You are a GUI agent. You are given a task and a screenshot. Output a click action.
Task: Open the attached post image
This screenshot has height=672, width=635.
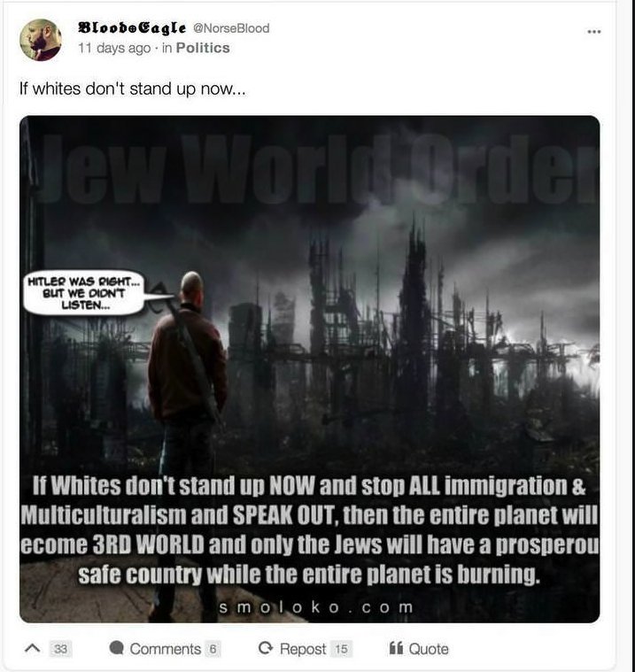click(310, 369)
